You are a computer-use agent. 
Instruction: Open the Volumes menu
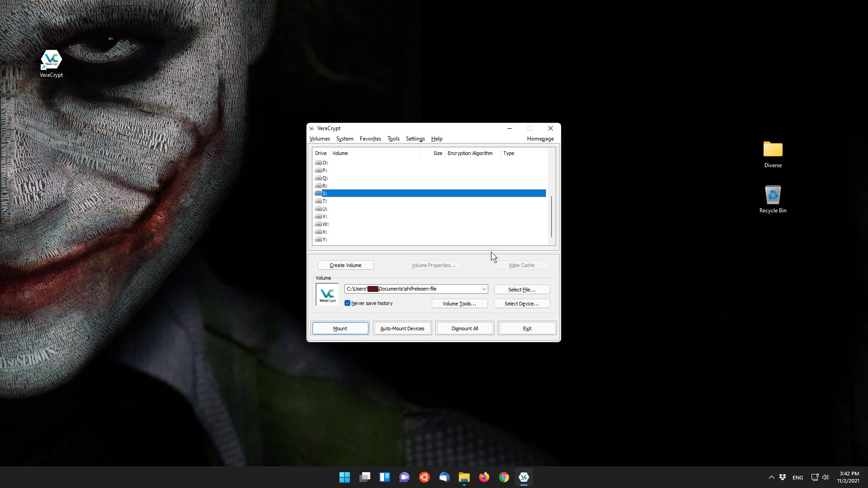pos(320,139)
